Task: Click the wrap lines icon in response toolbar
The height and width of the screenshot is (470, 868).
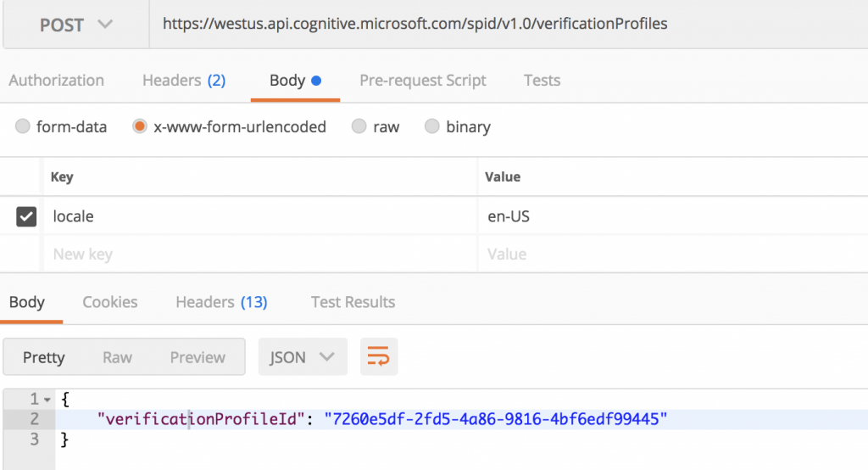Action: (x=379, y=357)
